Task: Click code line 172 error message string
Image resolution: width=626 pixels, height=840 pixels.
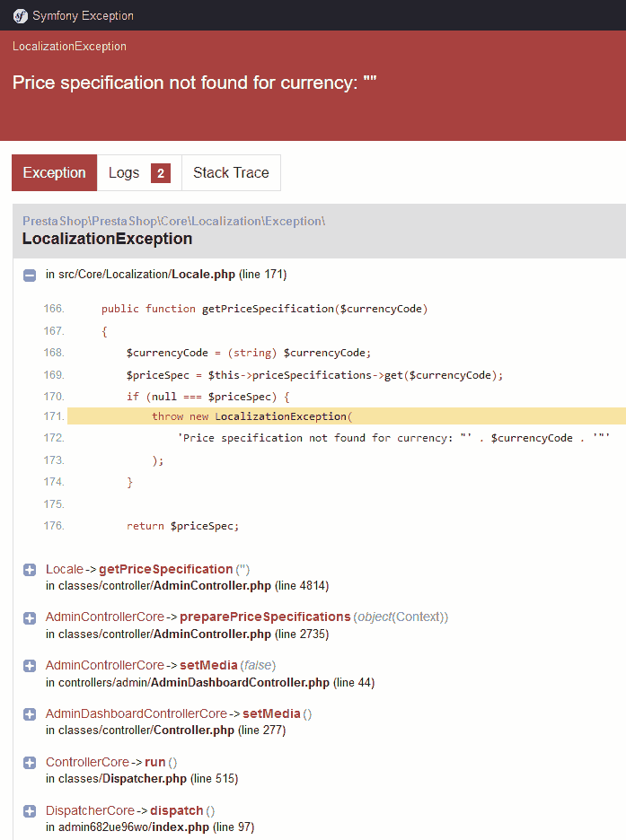Action: [x=393, y=438]
